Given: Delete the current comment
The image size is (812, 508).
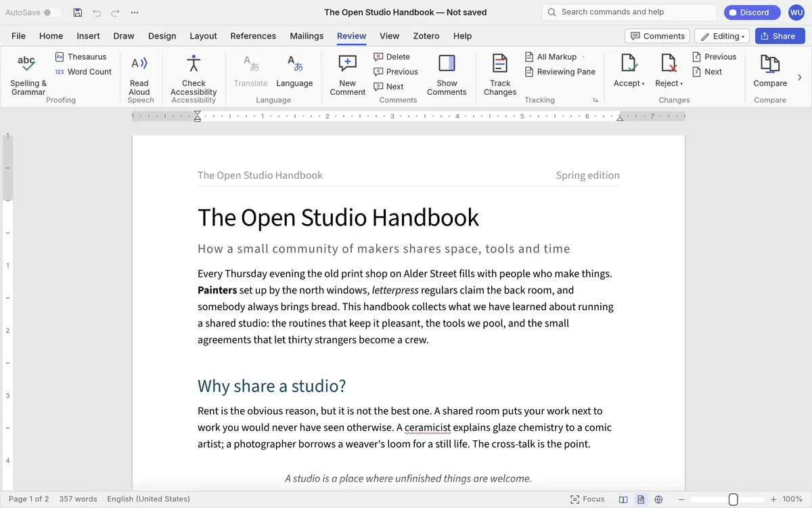Looking at the screenshot, I should click(x=392, y=57).
